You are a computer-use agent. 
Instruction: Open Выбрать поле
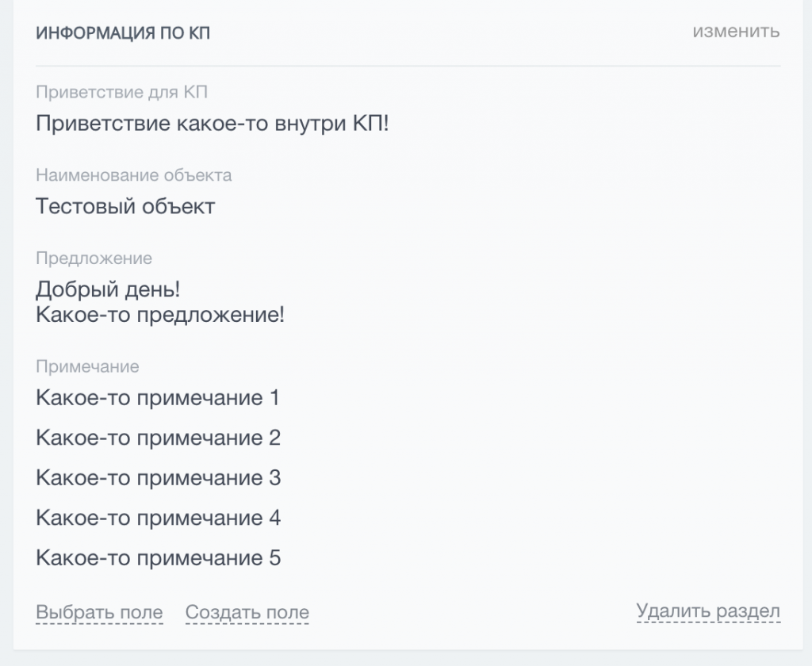click(99, 612)
